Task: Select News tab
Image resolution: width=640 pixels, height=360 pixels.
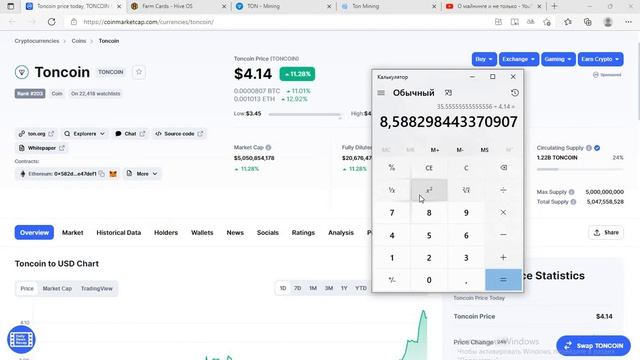Action: (235, 233)
